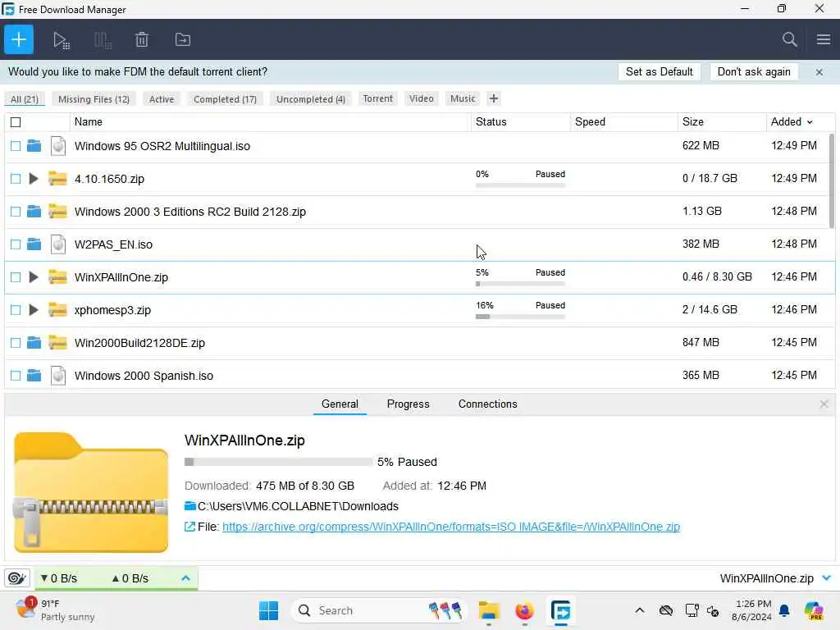
Task: Resume xphomesp3.zip with its play icon
Action: pyautogui.click(x=33, y=309)
